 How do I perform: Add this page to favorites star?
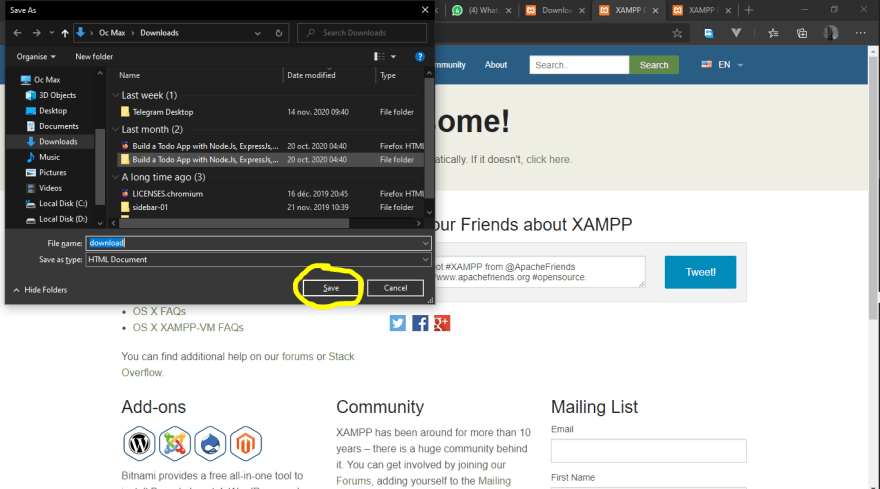tap(677, 33)
